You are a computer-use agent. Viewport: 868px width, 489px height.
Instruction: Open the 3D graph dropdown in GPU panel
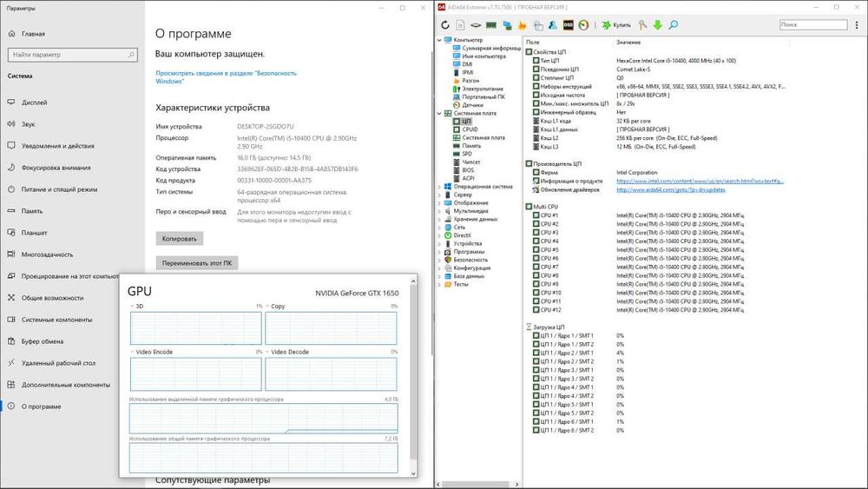(x=132, y=307)
